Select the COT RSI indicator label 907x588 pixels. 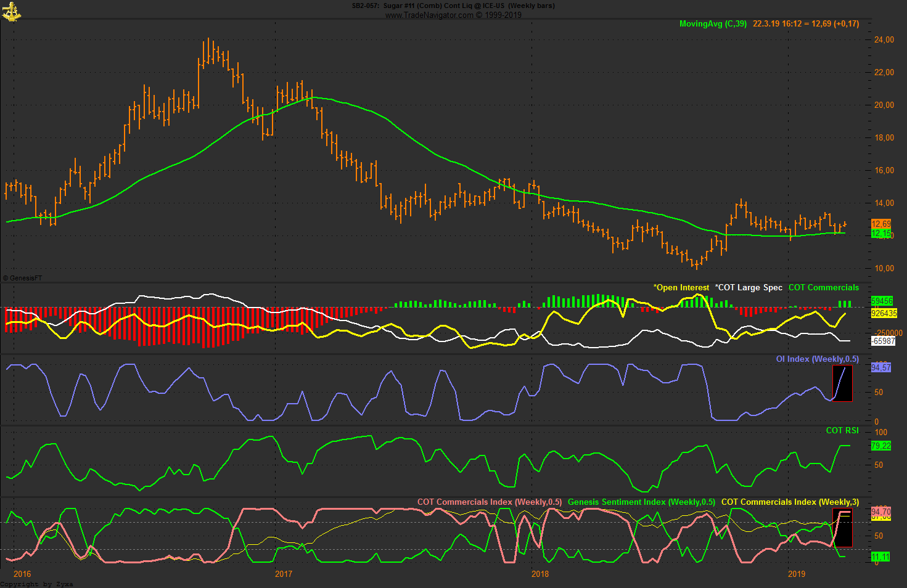click(842, 430)
